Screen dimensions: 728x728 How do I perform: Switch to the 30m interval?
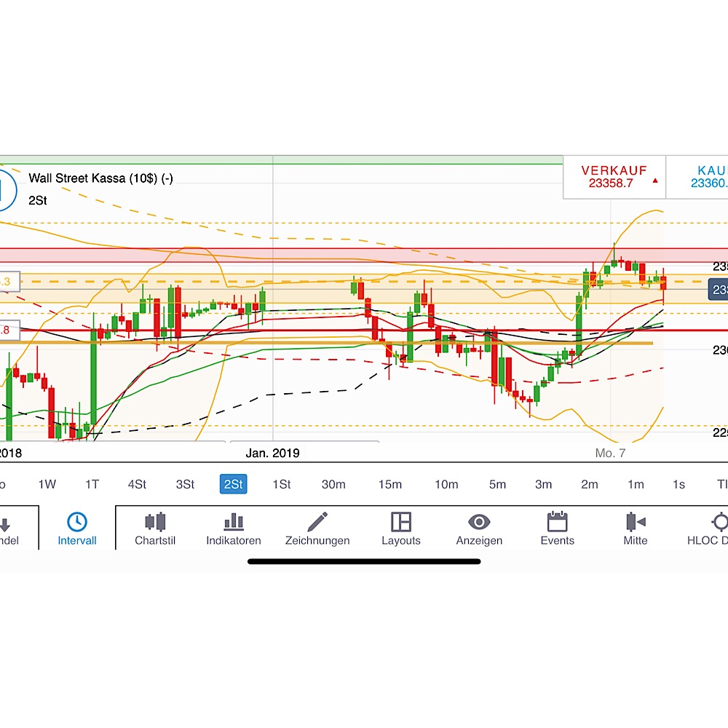pos(333,484)
